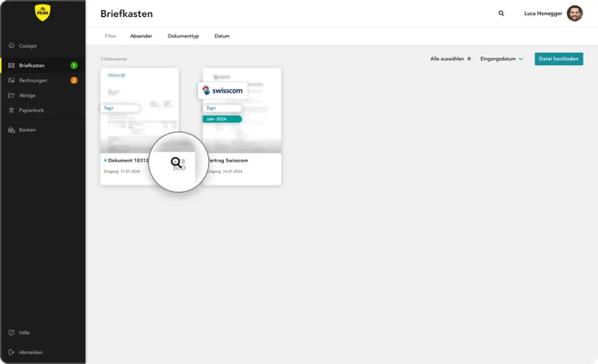Open the Dokumenttyp filter dropdown

coord(183,37)
